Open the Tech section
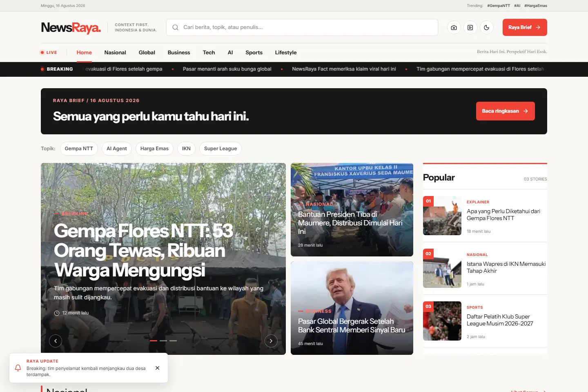Image resolution: width=588 pixels, height=392 pixels. pyautogui.click(x=209, y=52)
